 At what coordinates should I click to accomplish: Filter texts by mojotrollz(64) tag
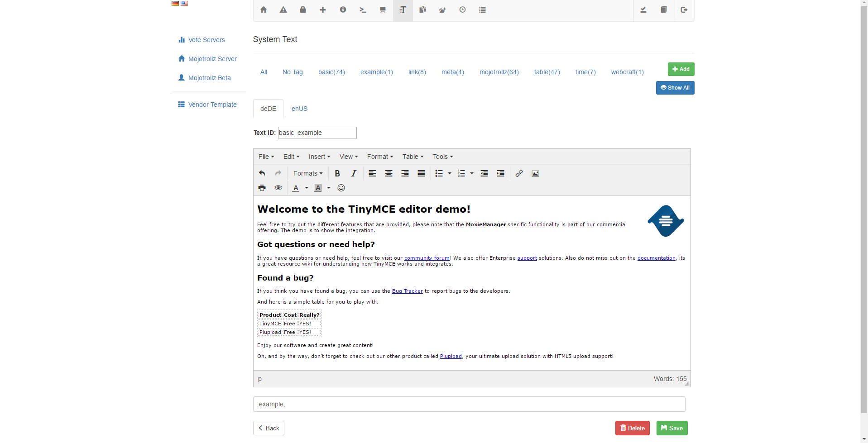click(x=499, y=72)
